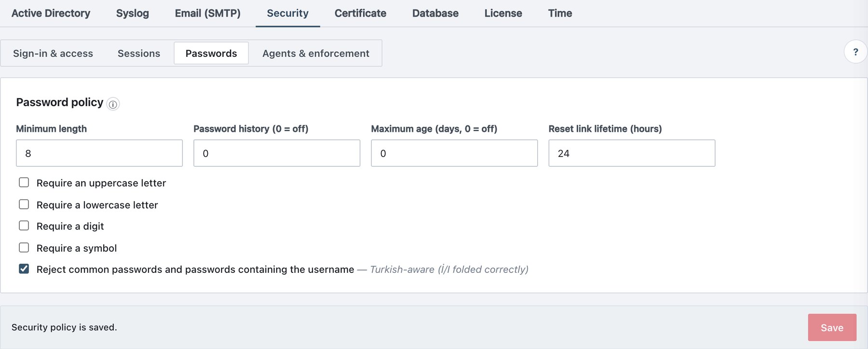Go to the Email (SMTP) tab
This screenshot has height=349, width=868.
coord(208,13)
